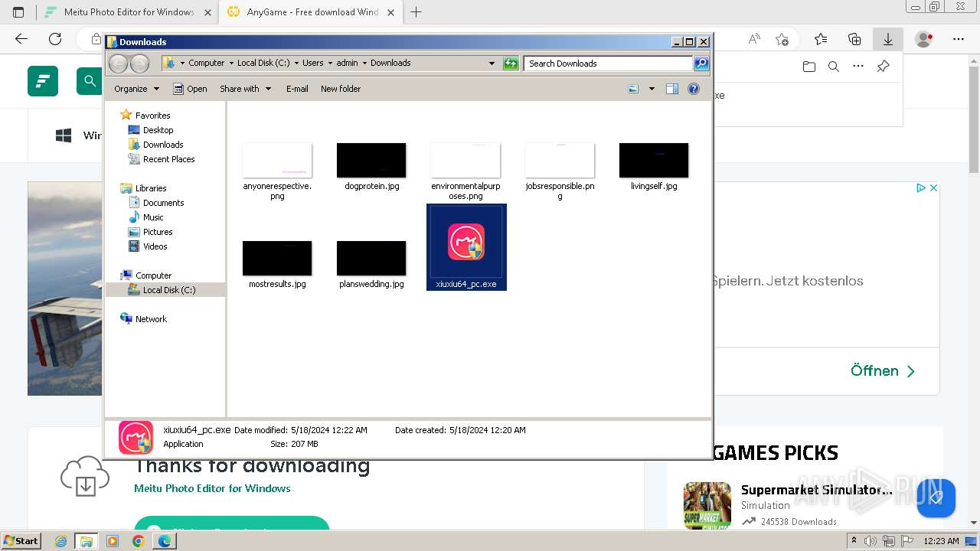Screen dimensions: 980x551
Task: Click E-mail in Explorer toolbar
Action: pyautogui.click(x=297, y=89)
